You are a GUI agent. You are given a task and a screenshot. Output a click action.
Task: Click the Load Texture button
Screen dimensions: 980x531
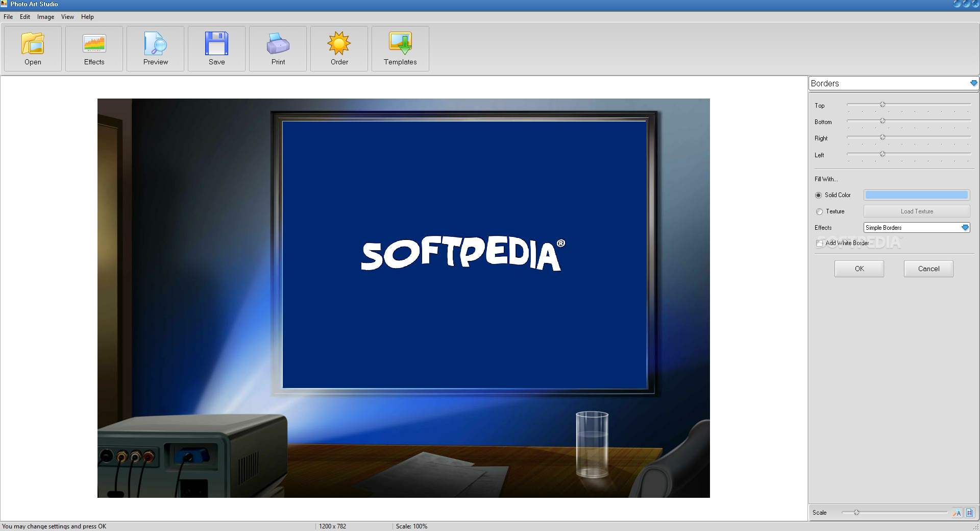click(917, 211)
